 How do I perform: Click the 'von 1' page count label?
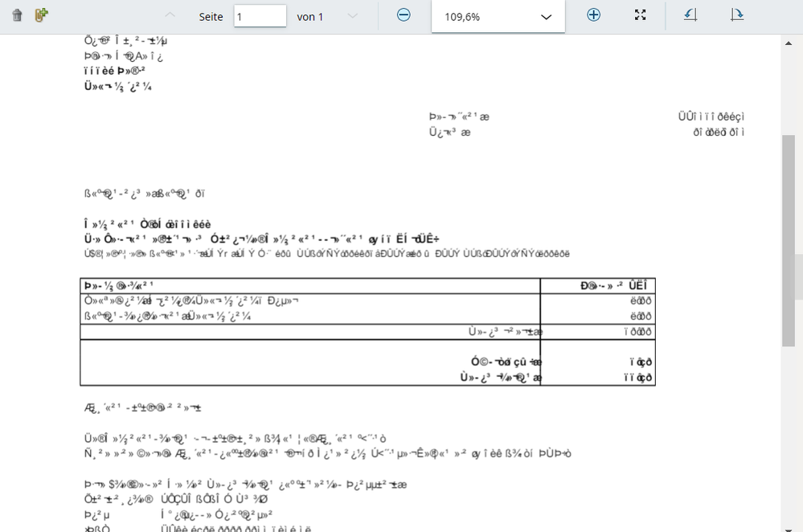click(310, 16)
